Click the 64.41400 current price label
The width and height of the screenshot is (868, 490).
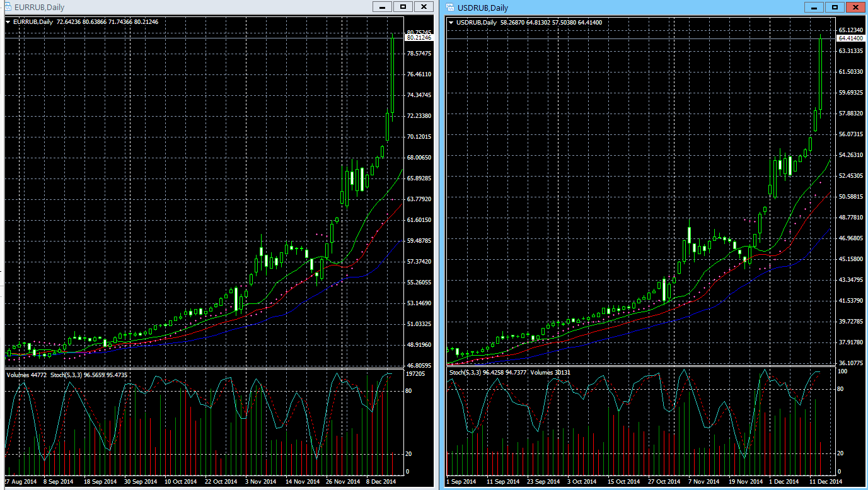point(851,38)
